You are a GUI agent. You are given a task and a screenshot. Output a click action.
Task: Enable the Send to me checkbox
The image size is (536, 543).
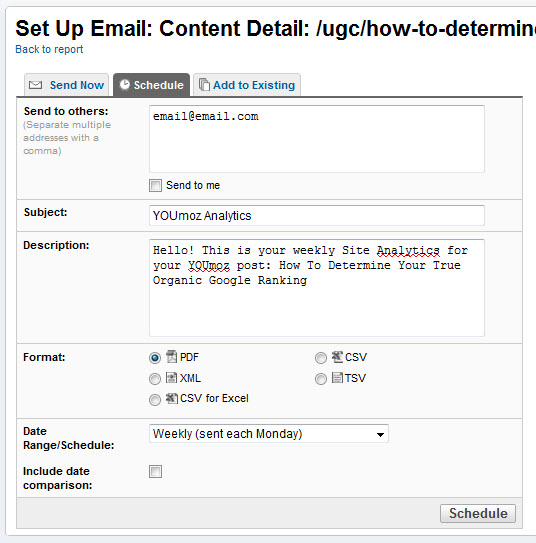tap(155, 185)
